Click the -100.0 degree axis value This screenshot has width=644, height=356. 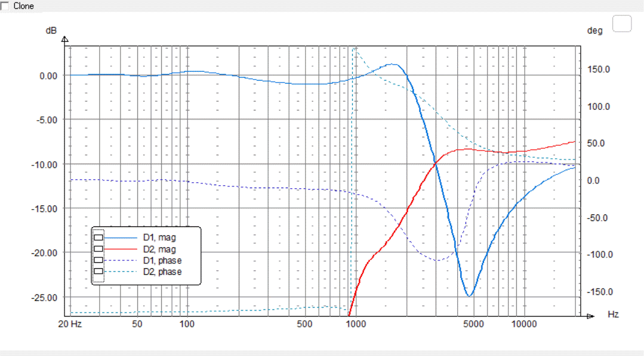click(x=600, y=254)
